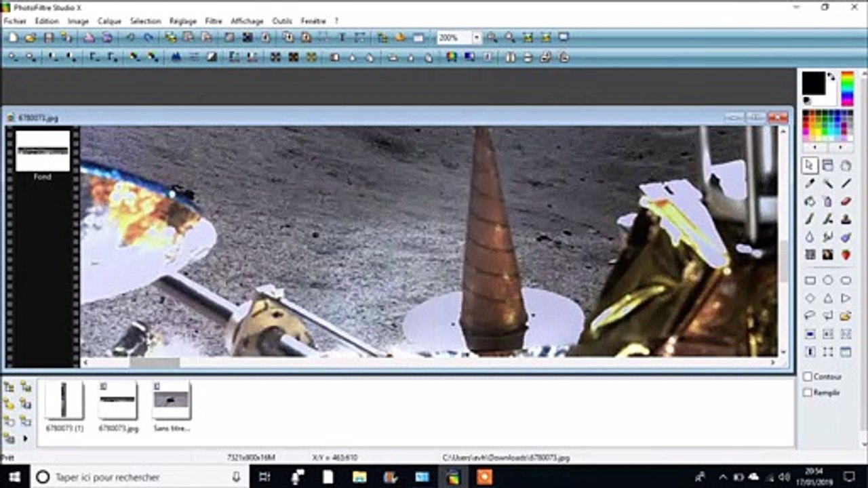Select the Eraser tool in the tool palette
Viewport: 868px width, 488px height.
[x=846, y=201]
